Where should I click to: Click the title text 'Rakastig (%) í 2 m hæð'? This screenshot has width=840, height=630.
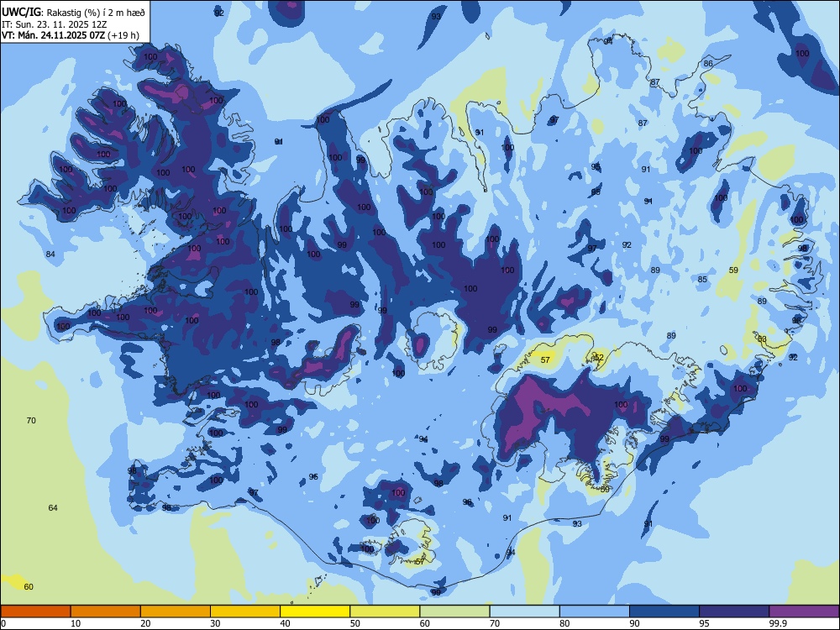[97, 13]
